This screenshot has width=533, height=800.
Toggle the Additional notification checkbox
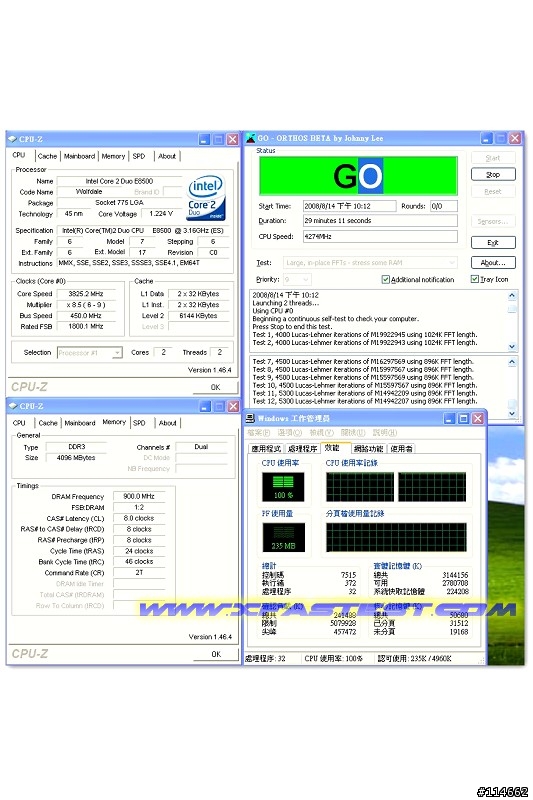tap(386, 280)
